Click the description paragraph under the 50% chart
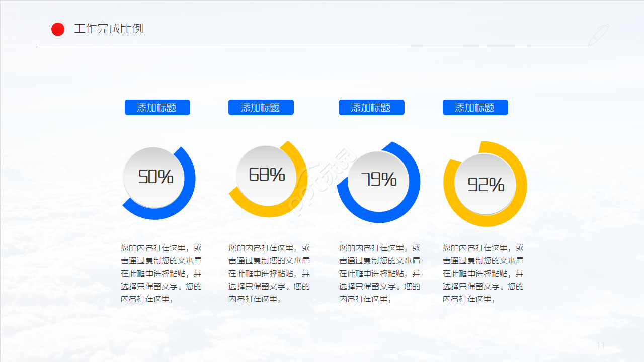This screenshot has width=644, height=362. 161,273
